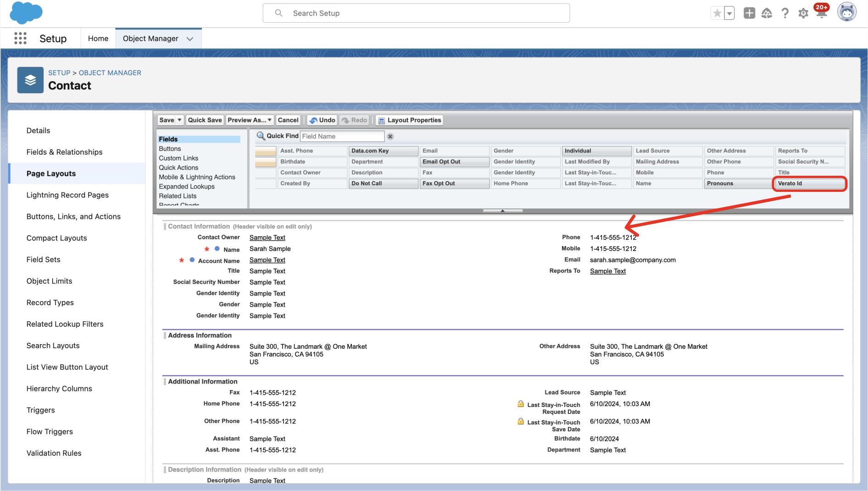Click the blue dot beside Account Name
The height and width of the screenshot is (491, 868).
tap(192, 260)
